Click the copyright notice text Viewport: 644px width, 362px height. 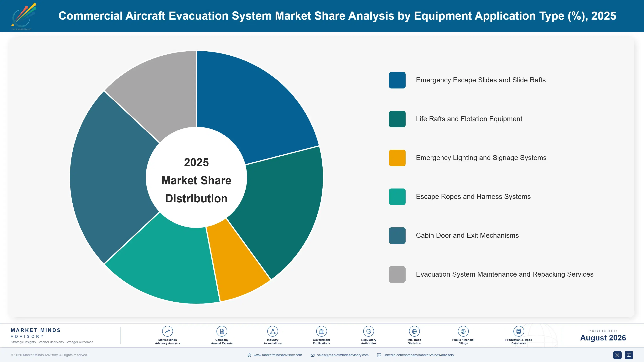click(x=49, y=355)
